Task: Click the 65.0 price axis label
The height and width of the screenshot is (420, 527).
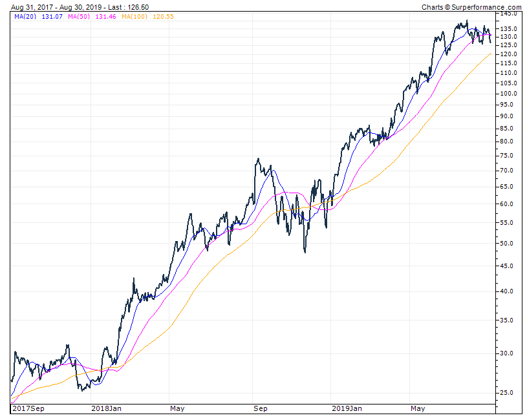Action: [507, 187]
